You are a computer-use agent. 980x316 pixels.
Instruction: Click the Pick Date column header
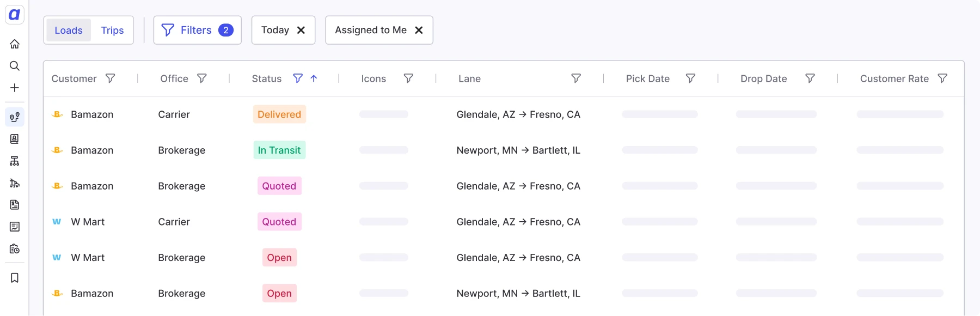tap(648, 78)
